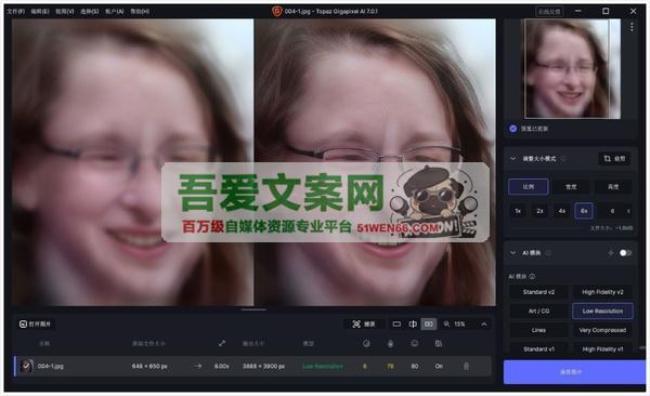Screen dimensions: 650x396
Task: Toggle the AI model auto switch
Action: click(625, 253)
